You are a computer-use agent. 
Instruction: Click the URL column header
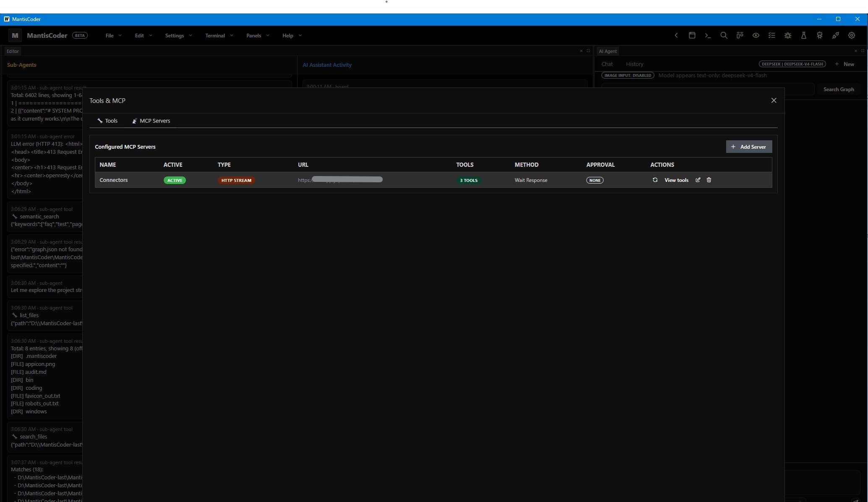coord(303,165)
